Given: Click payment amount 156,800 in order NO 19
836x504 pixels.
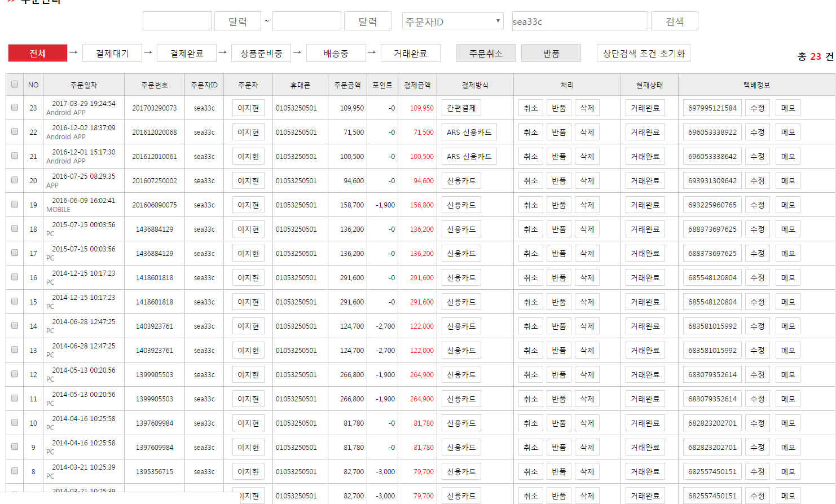Looking at the screenshot, I should 422,205.
